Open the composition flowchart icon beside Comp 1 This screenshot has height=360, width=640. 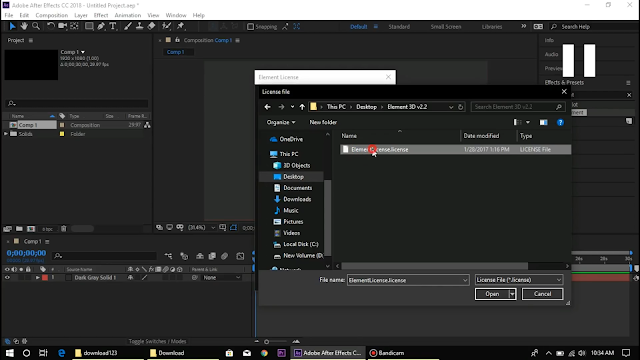pos(147,125)
